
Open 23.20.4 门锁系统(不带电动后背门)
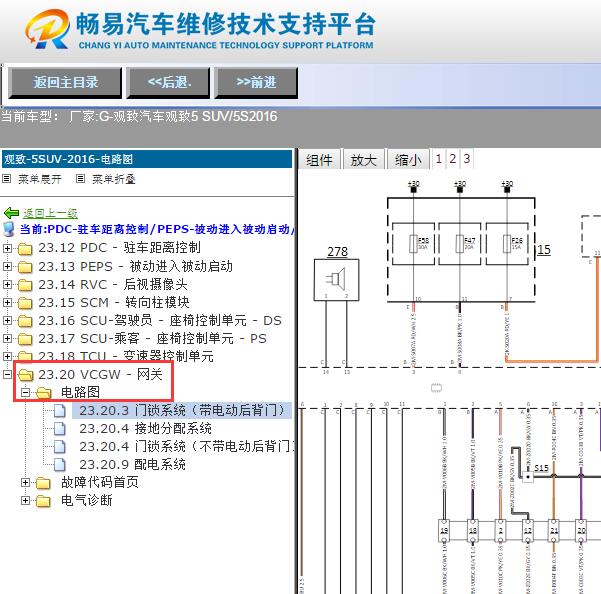[x=186, y=446]
